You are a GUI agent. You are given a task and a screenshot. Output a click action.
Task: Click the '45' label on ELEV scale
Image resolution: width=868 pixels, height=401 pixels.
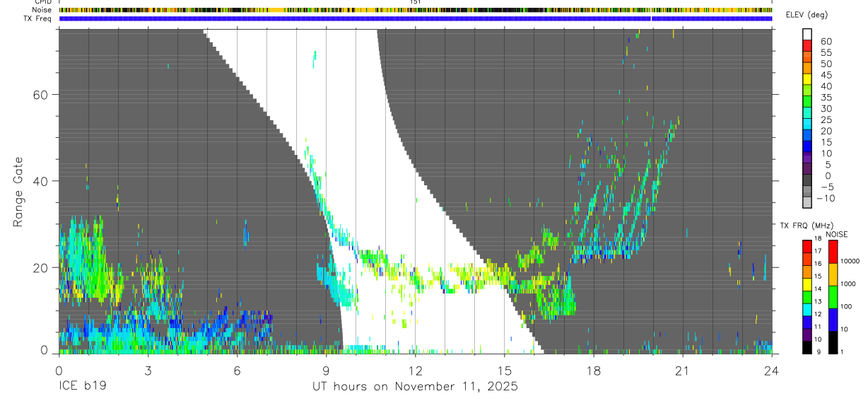(x=826, y=75)
